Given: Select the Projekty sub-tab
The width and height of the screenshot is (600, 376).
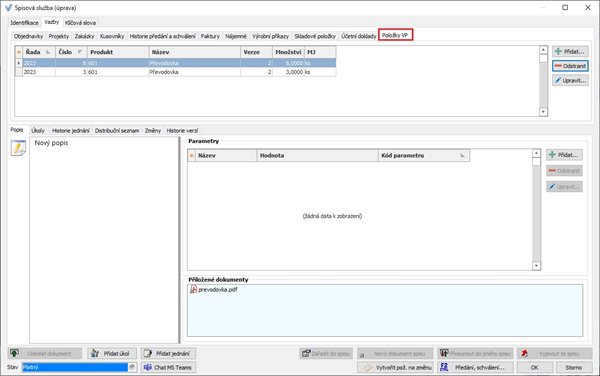Looking at the screenshot, I should [59, 36].
